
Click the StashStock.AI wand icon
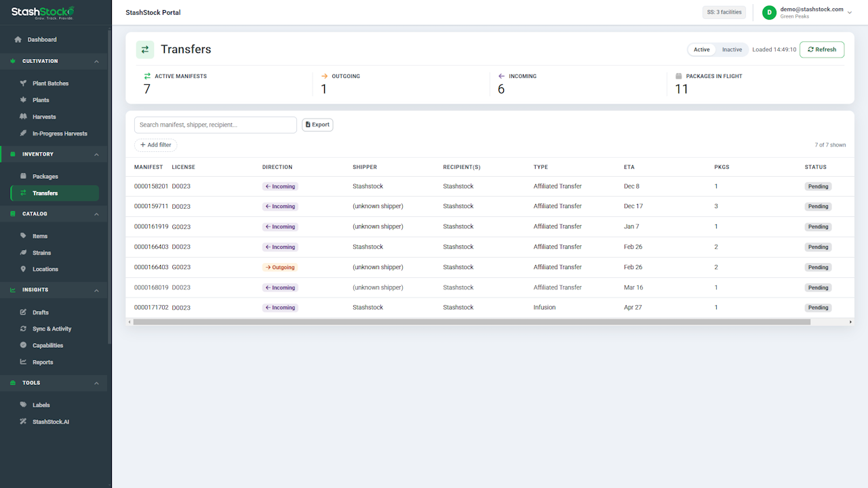(x=24, y=422)
